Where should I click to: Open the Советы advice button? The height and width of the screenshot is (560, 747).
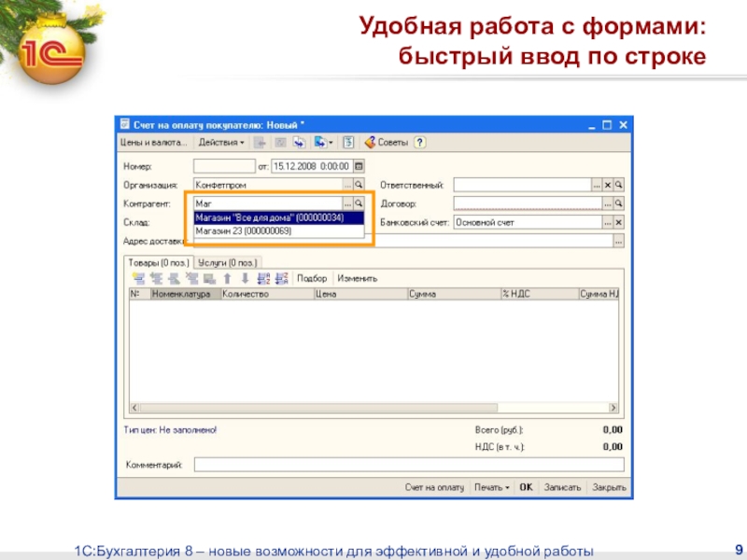(x=387, y=143)
